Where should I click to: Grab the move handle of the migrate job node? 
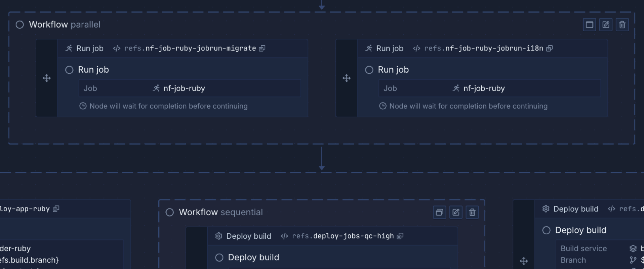pos(47,78)
